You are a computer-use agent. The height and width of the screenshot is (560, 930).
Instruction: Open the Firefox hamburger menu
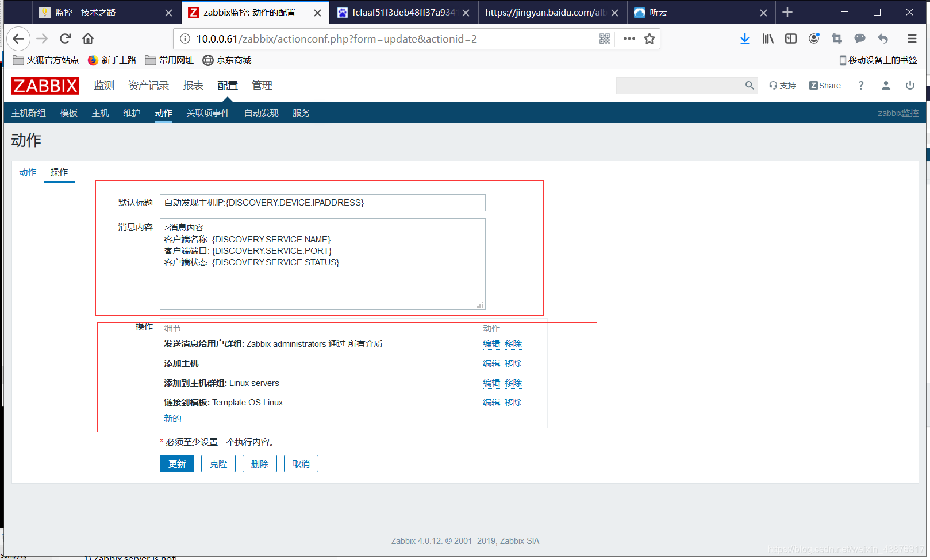coord(912,38)
